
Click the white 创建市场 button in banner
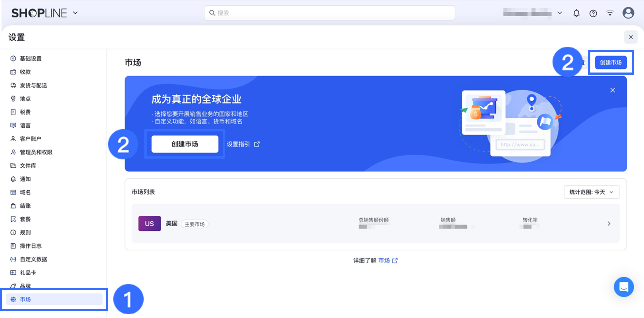(185, 144)
